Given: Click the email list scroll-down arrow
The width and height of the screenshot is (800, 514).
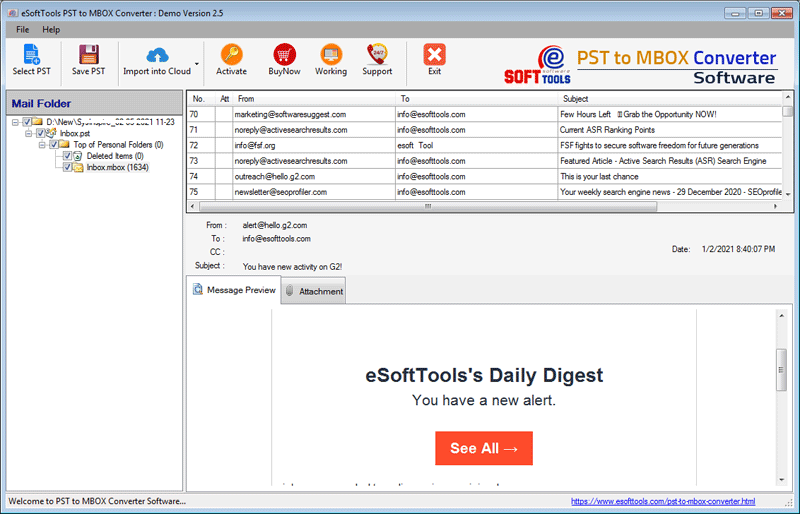Looking at the screenshot, I should pyautogui.click(x=788, y=194).
